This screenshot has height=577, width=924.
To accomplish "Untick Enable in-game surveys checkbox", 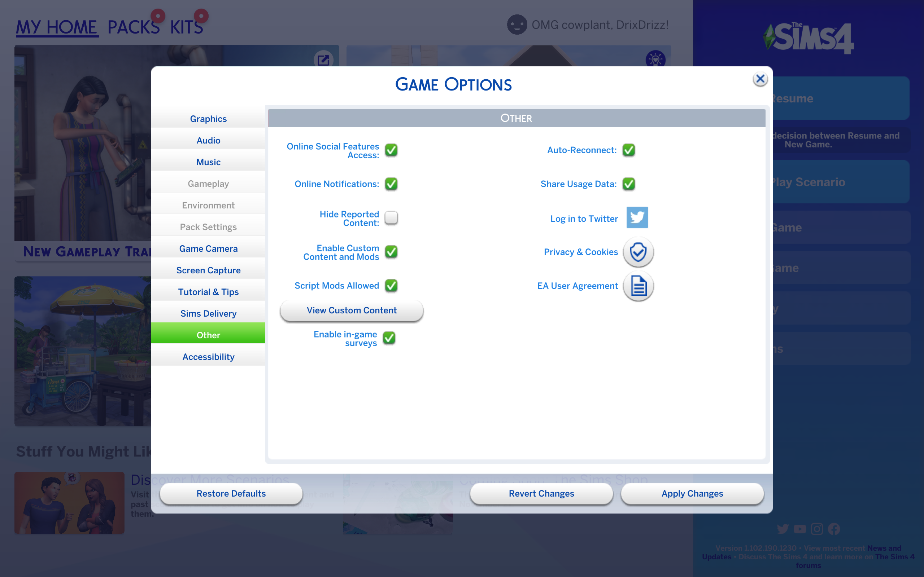I will point(389,338).
